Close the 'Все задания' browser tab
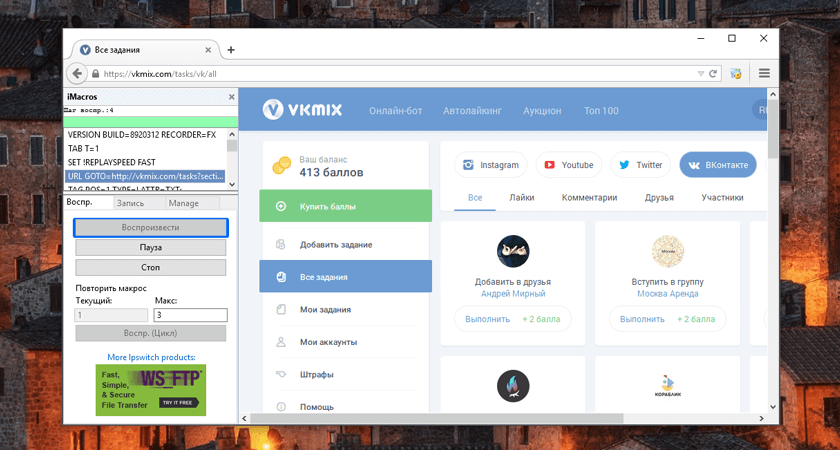Screen dimensions: 840x450 point(208,50)
